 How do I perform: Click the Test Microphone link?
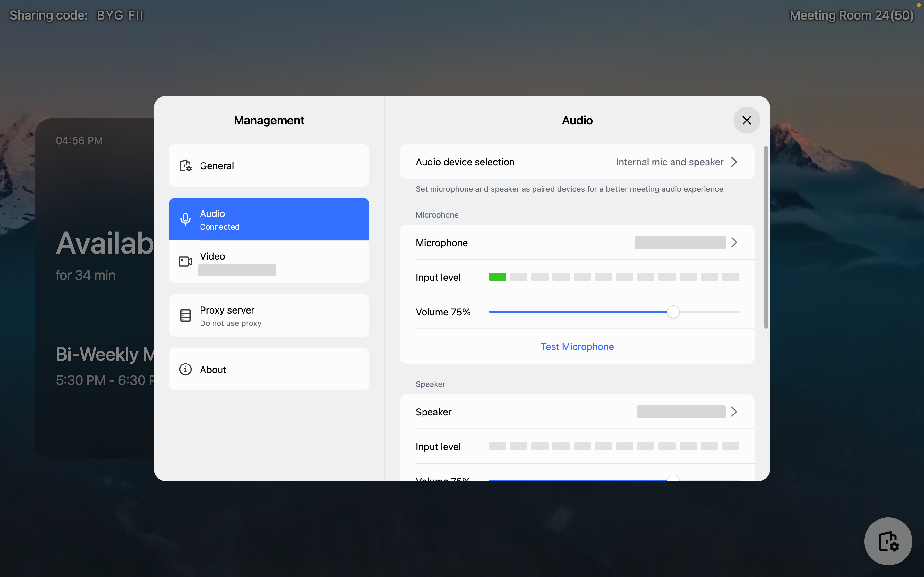[577, 347]
